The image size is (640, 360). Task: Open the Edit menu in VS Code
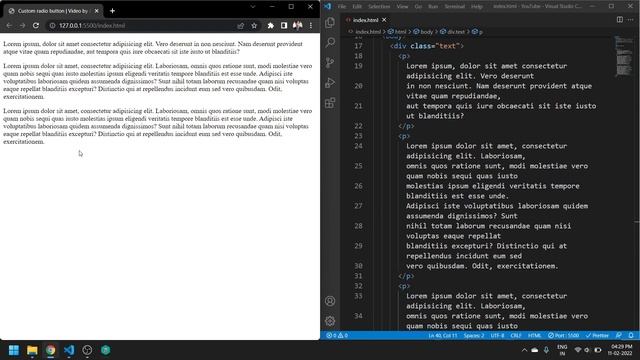[357, 7]
